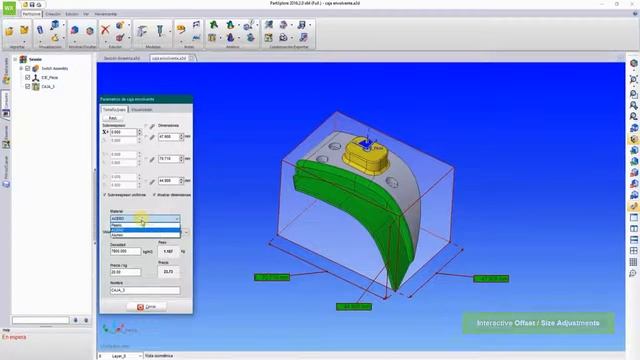Click the pick icon beside the 44.900 dimension field
The image size is (640, 360).
click(x=152, y=181)
